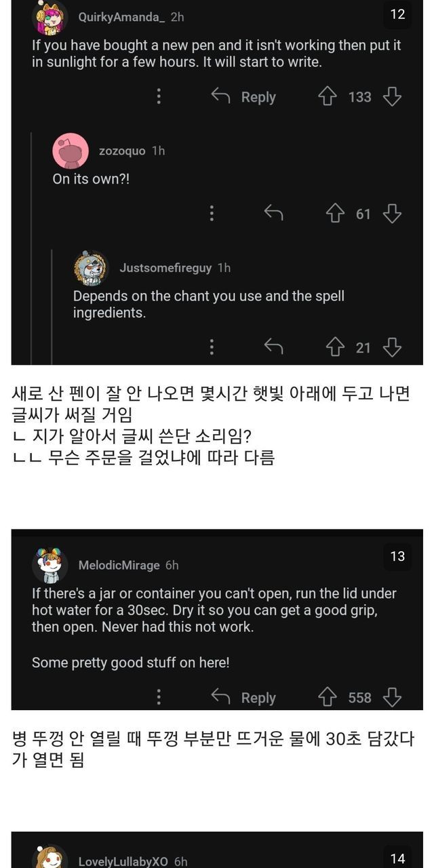Upvote Justsomefireguy's chant comment
The height and width of the screenshot is (868, 434).
pyautogui.click(x=335, y=348)
